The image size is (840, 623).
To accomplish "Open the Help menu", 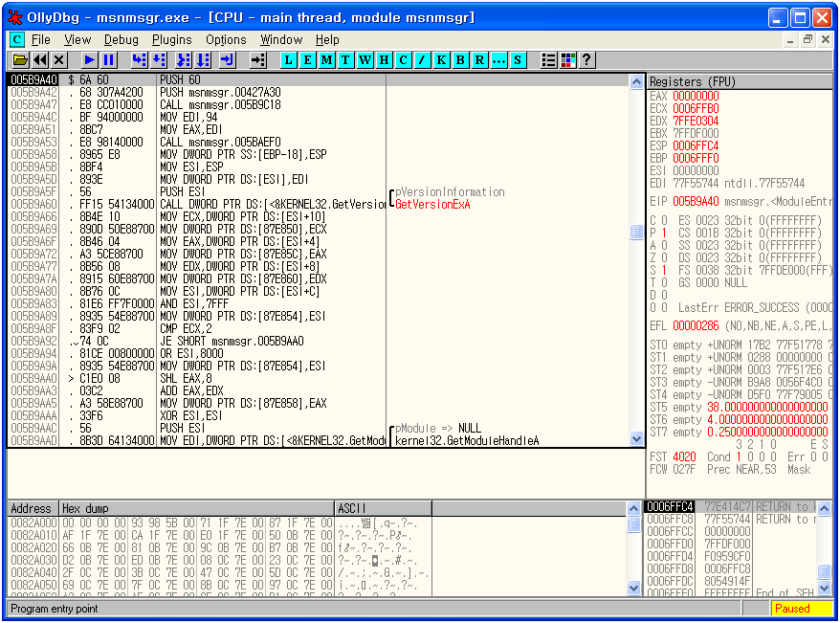I will [x=327, y=39].
